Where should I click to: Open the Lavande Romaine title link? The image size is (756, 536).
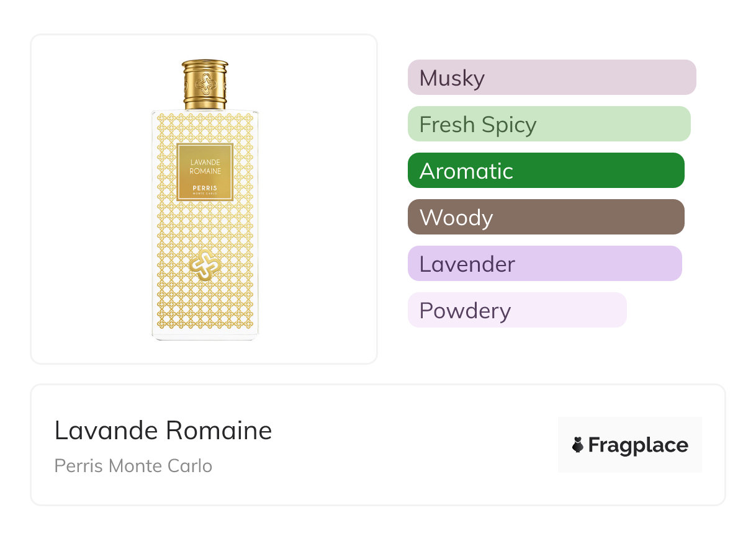(163, 431)
